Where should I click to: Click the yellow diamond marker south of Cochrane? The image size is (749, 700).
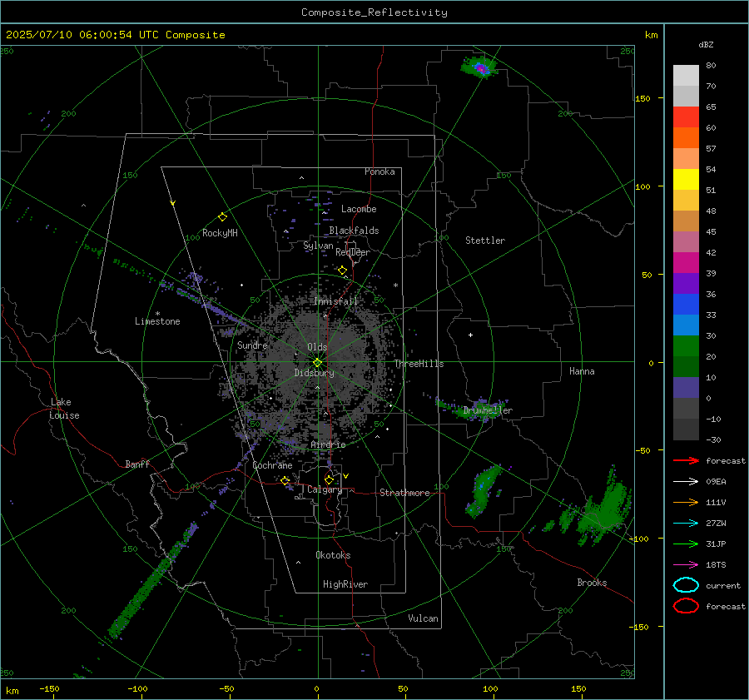285,480
